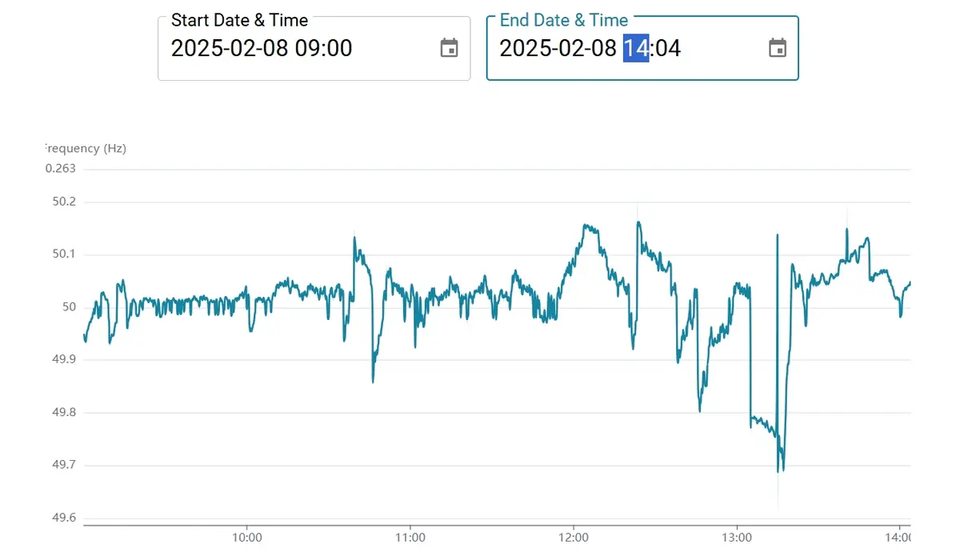Image resolution: width=960 pixels, height=560 pixels.
Task: Focus the Start Date & Time input field
Action: (x=314, y=48)
